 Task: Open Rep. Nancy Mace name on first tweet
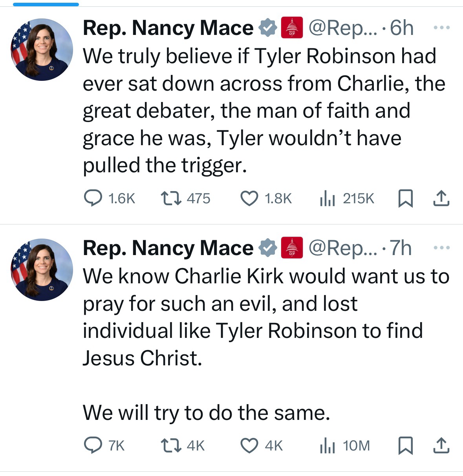coord(168,28)
